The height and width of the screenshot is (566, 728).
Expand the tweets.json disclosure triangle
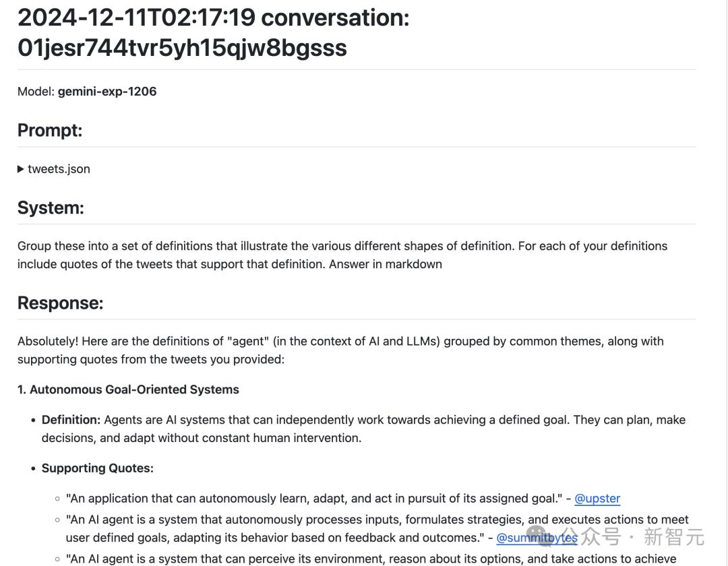point(21,169)
